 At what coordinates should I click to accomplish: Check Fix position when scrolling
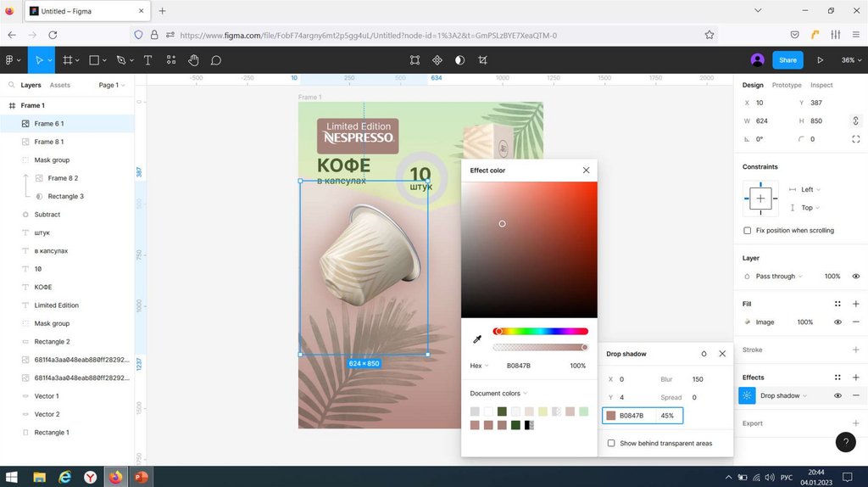point(747,231)
